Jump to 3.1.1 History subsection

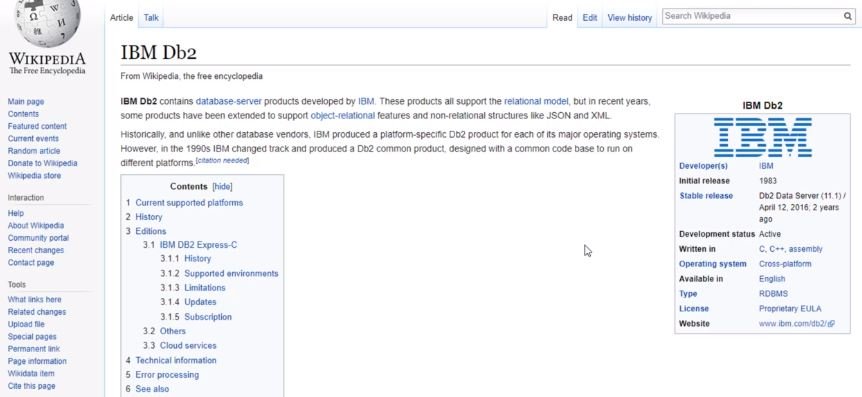coord(197,258)
